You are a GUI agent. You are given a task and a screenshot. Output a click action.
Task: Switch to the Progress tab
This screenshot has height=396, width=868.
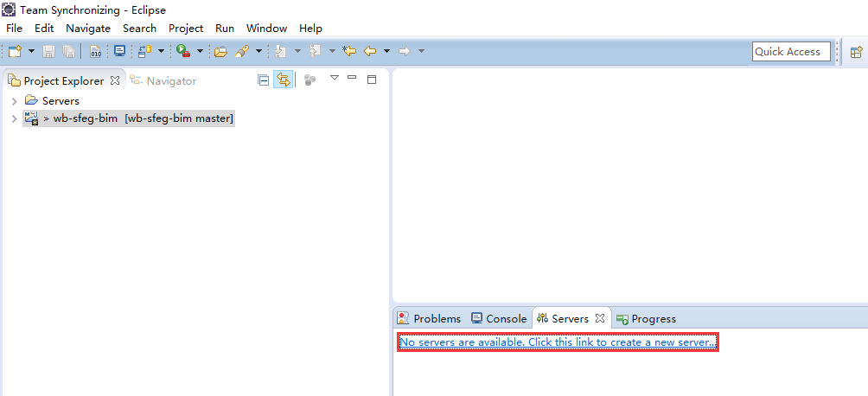pyautogui.click(x=646, y=318)
